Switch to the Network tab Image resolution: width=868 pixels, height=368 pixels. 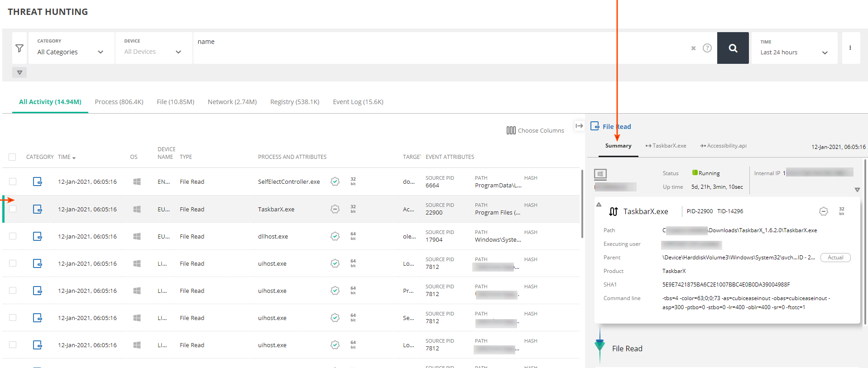tap(232, 102)
